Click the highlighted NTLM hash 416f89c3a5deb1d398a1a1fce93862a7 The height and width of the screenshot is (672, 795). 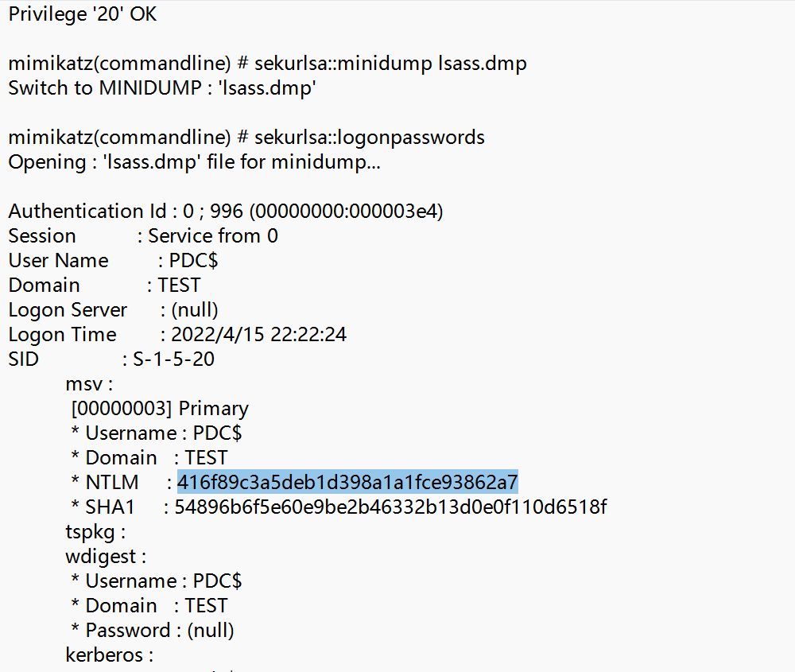click(x=347, y=482)
